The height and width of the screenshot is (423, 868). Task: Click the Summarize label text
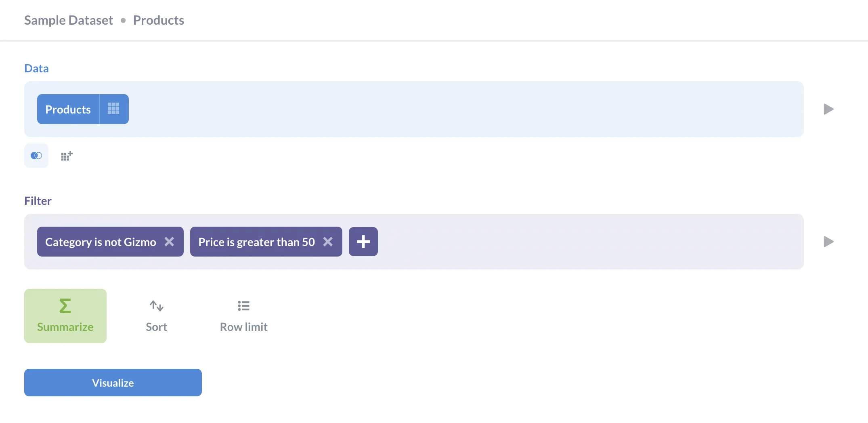pos(65,327)
